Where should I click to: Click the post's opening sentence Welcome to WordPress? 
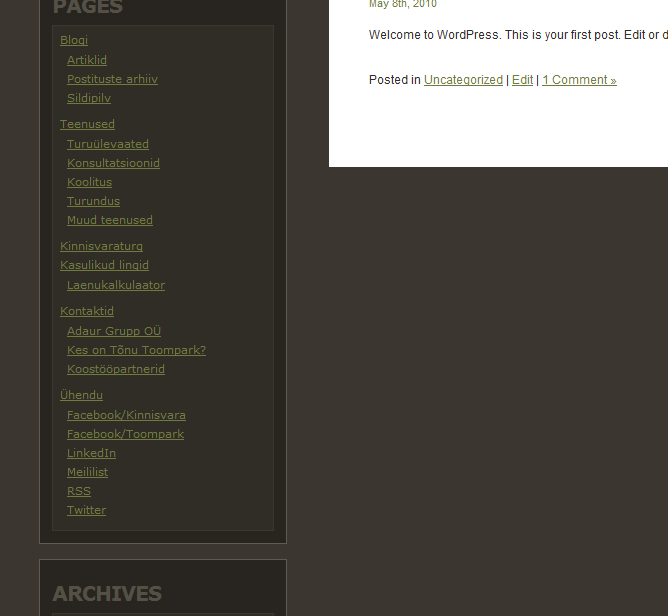[x=435, y=35]
